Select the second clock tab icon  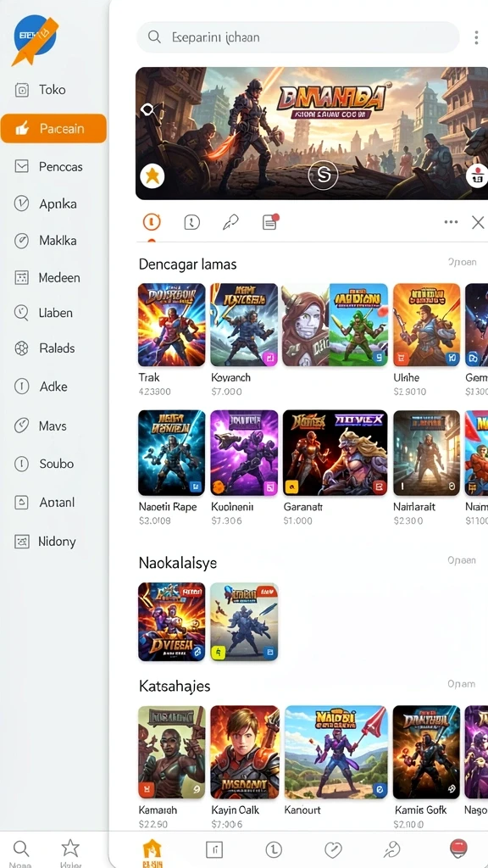click(x=191, y=223)
